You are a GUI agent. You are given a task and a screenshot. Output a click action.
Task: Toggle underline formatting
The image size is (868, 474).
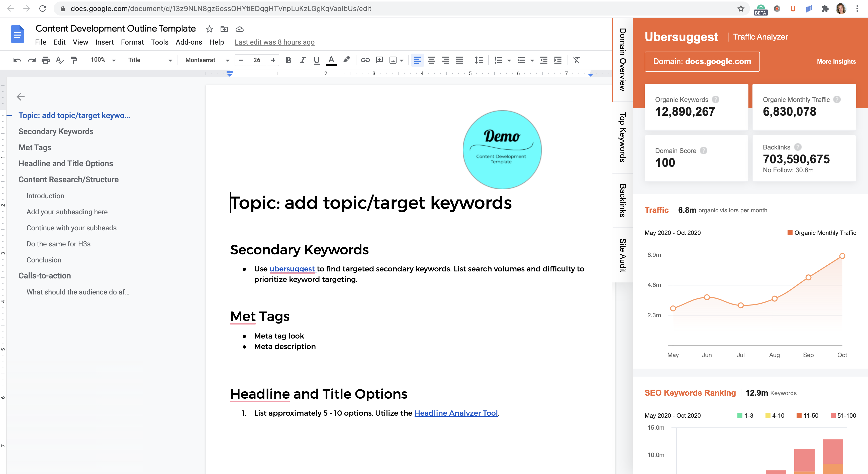click(x=316, y=60)
